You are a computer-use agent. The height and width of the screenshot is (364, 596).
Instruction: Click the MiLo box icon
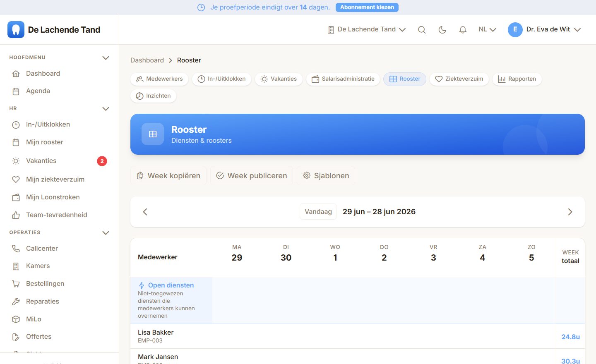[16, 319]
